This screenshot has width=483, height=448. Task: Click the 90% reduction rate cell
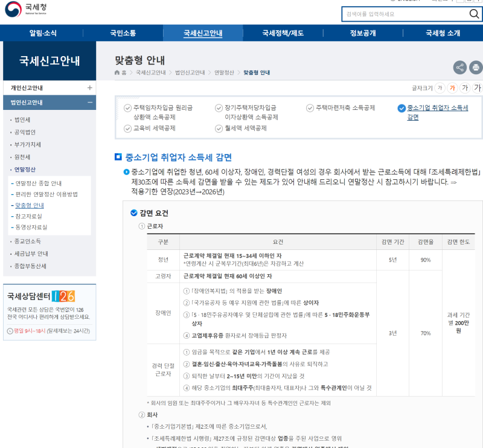coord(426,260)
